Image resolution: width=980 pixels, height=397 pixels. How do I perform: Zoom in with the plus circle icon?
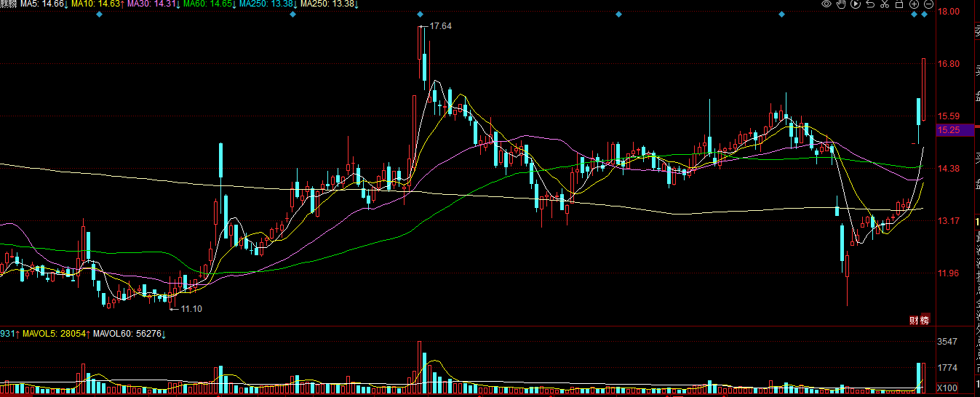(914, 4)
